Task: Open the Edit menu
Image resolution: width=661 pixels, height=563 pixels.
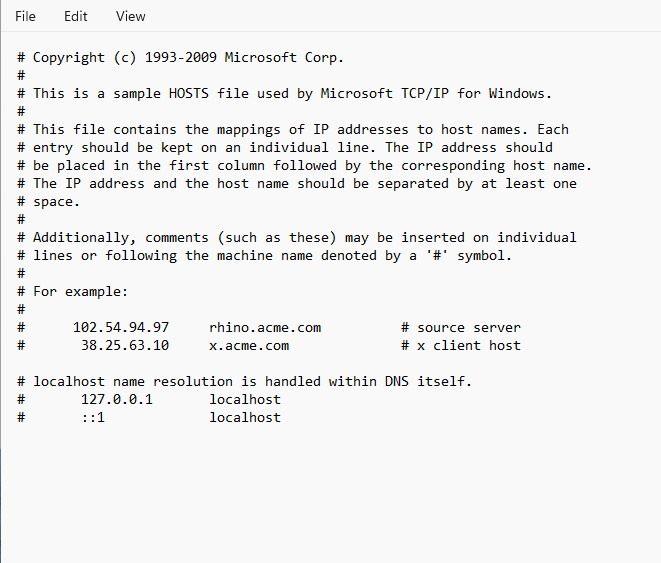Action: (75, 16)
